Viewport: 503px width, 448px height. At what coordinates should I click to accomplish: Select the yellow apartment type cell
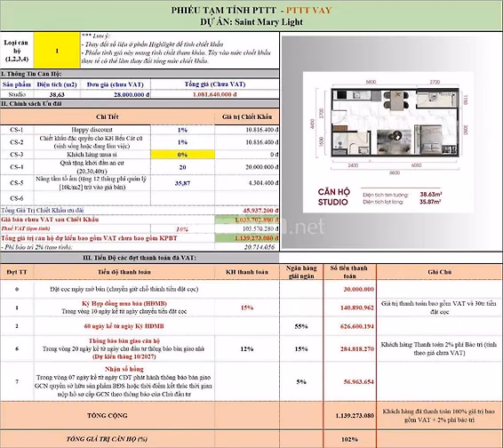pyautogui.click(x=57, y=51)
